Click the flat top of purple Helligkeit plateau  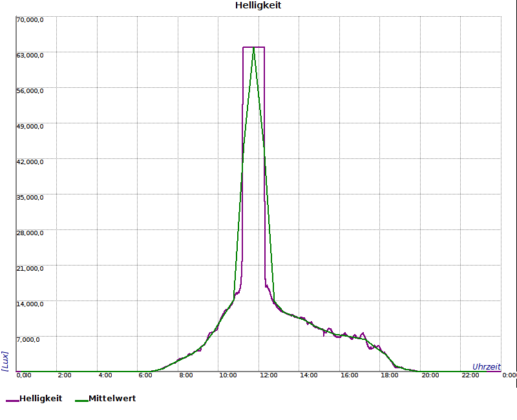tap(253, 47)
